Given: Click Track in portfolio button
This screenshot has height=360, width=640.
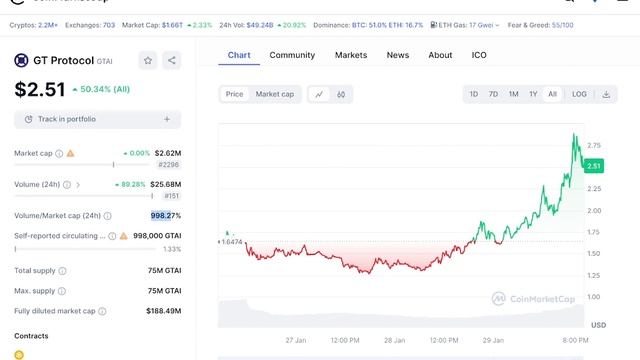Looking at the screenshot, I should coord(98,120).
